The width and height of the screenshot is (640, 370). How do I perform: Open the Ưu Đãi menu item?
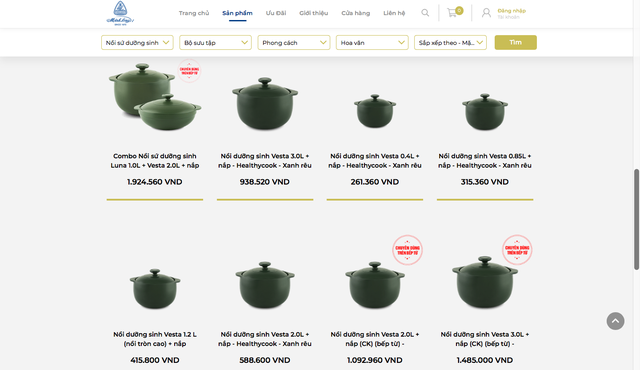pyautogui.click(x=276, y=13)
